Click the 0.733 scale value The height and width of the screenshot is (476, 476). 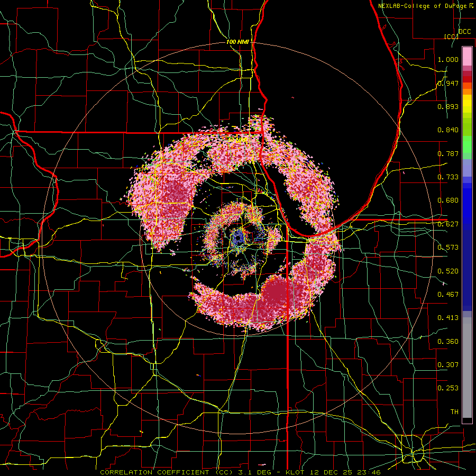[x=448, y=177]
